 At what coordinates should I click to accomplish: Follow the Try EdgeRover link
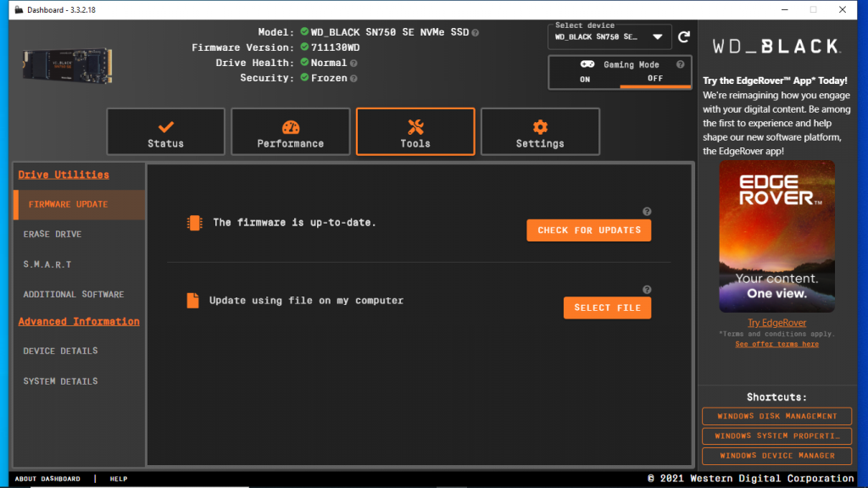pos(776,323)
